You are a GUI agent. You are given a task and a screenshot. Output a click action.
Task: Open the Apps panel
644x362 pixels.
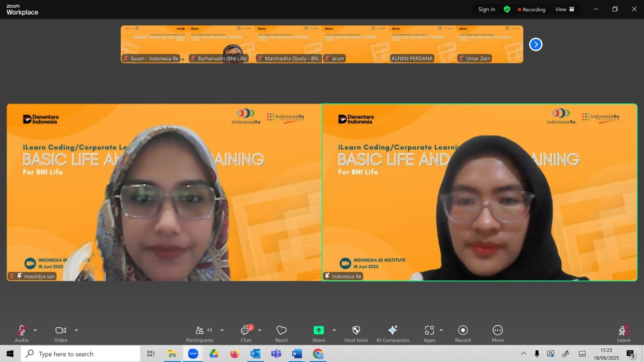pyautogui.click(x=429, y=333)
